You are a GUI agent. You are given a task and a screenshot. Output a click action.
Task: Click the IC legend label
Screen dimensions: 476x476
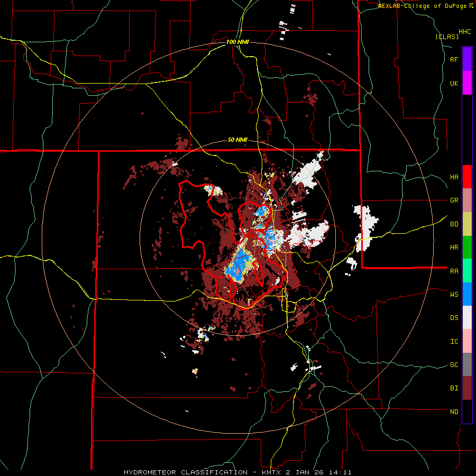tap(454, 342)
